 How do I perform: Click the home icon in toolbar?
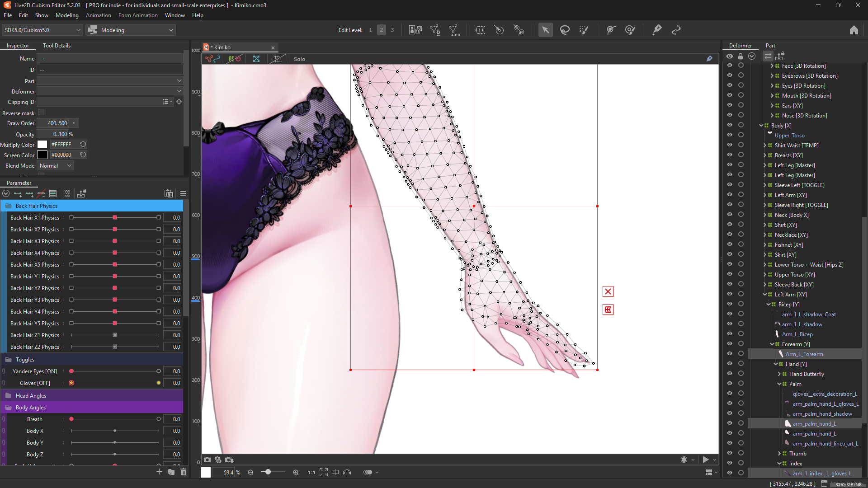click(x=854, y=30)
